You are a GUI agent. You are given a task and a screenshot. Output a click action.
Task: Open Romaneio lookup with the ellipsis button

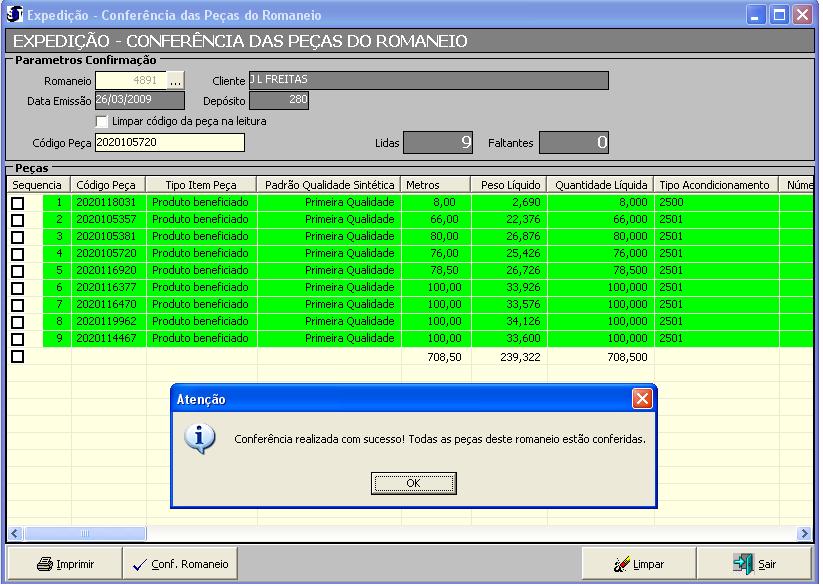click(175, 81)
